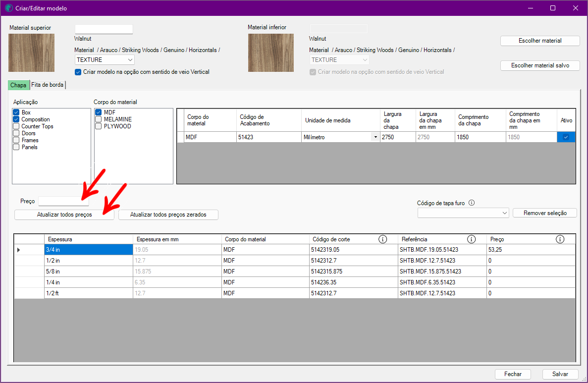
Task: Expand the Unidade de medida Milímetro dropdown
Action: pyautogui.click(x=375, y=137)
